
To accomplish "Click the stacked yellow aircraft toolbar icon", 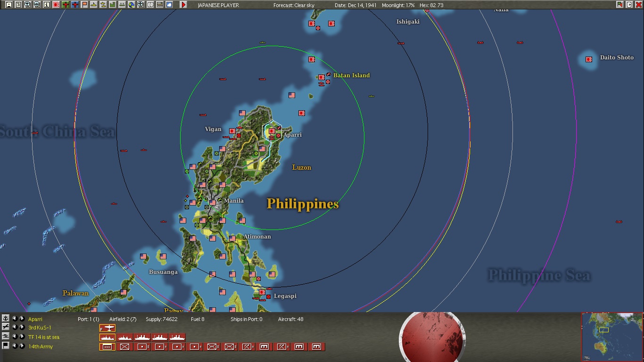I will click(x=103, y=5).
